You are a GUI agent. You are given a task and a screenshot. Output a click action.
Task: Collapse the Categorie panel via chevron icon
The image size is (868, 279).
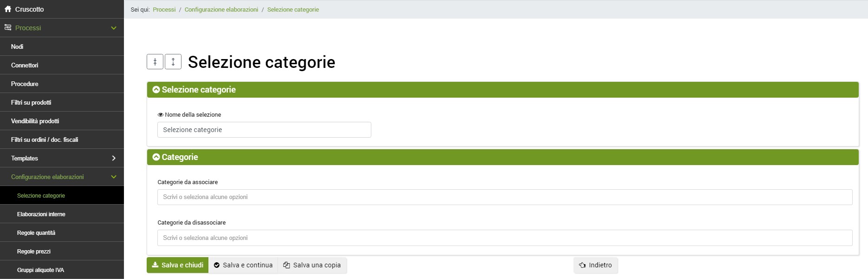156,157
